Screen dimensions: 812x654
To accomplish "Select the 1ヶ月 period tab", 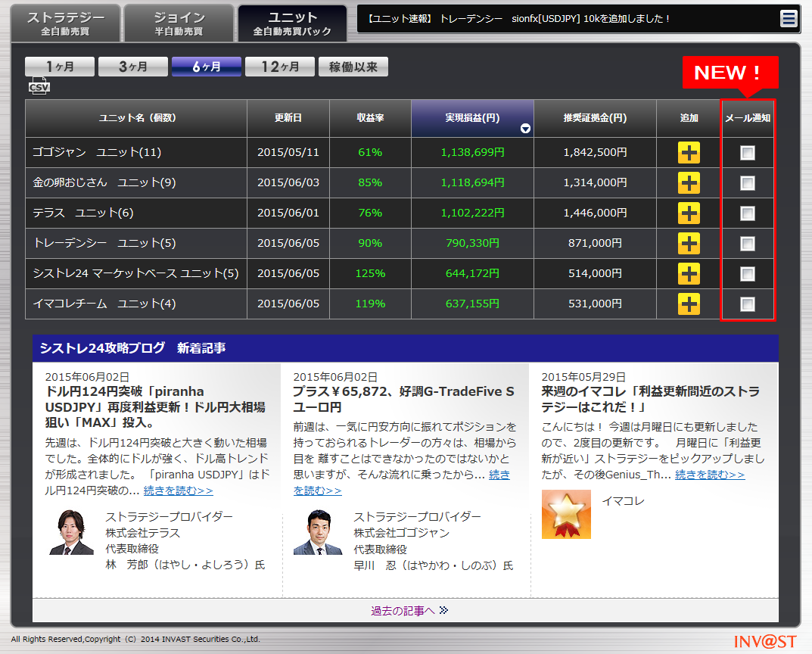I will [x=60, y=67].
